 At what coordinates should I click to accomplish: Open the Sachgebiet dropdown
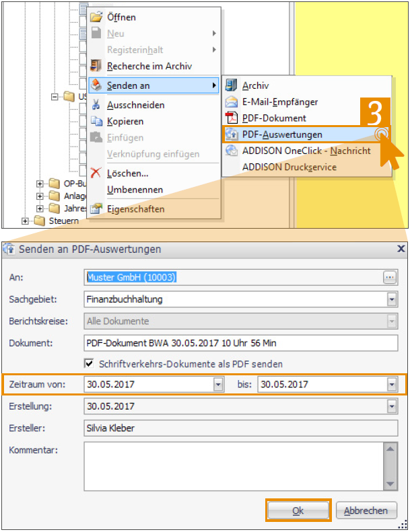392,299
